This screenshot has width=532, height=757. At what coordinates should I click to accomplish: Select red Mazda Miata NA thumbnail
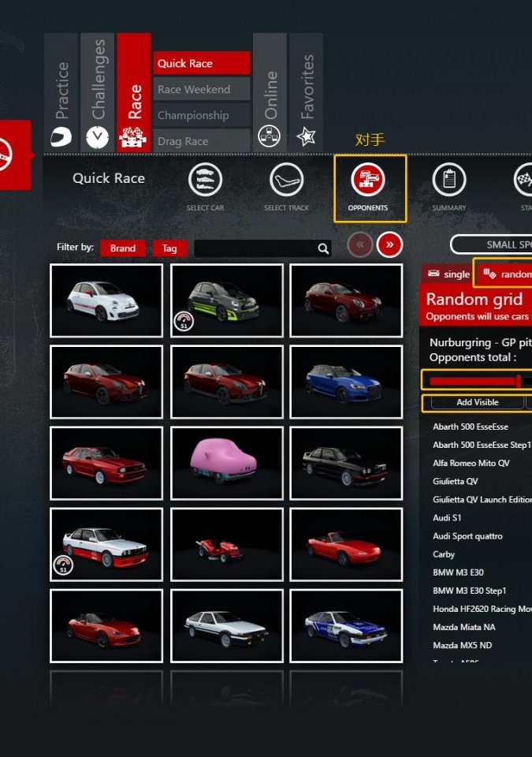pos(346,544)
